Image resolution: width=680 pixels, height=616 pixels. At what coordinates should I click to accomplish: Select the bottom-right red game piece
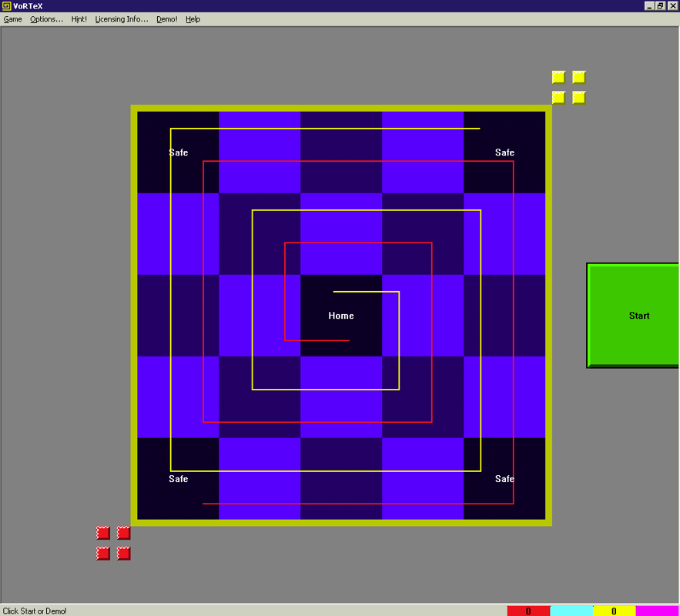123,553
